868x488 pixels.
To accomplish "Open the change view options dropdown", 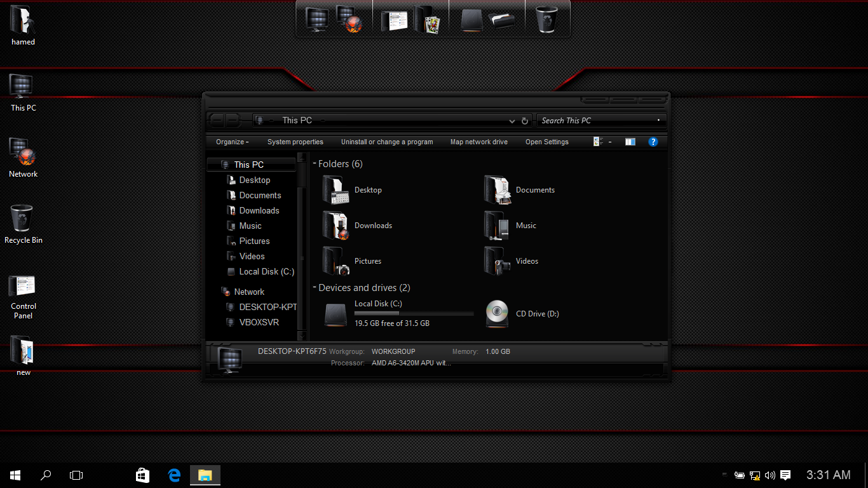I will point(610,142).
